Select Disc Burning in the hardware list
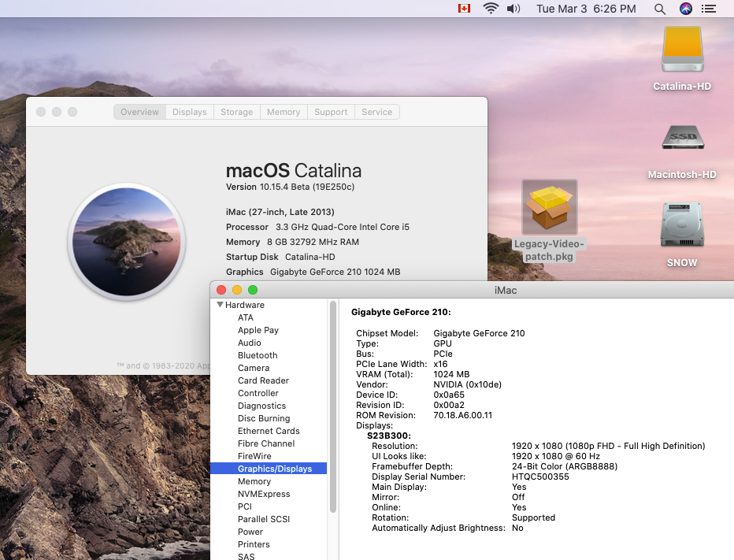This screenshot has height=560, width=734. pyautogui.click(x=269, y=418)
